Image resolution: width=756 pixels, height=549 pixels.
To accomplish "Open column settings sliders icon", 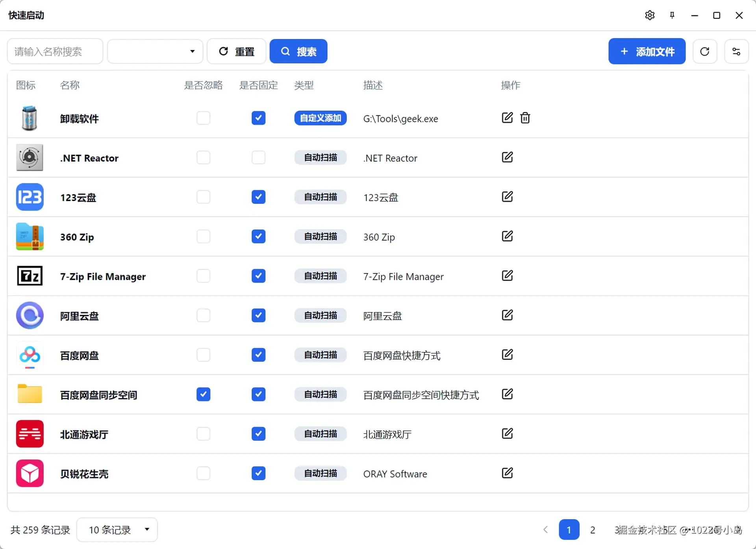I will point(736,51).
